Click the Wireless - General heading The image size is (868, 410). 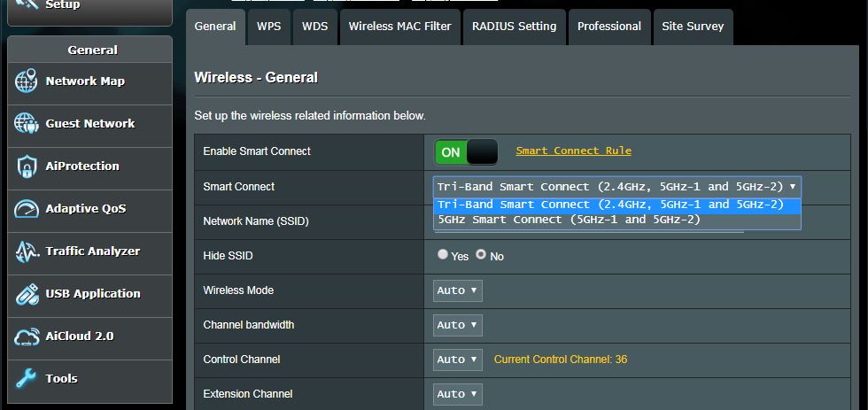[256, 77]
